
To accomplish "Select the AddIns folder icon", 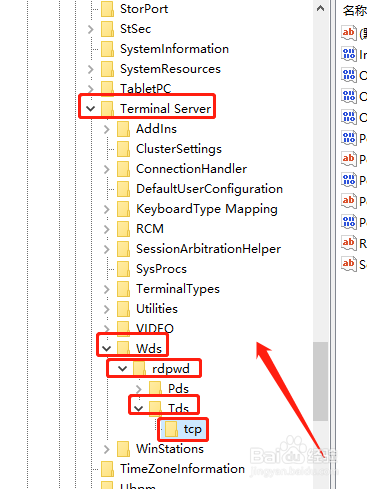I will click(124, 129).
